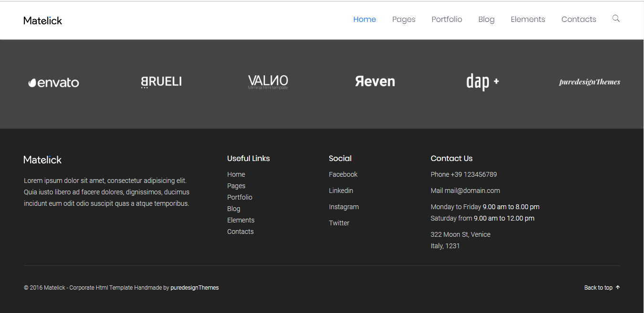This screenshot has height=313, width=644.
Task: Click the Facebook social link
Action: tap(343, 174)
